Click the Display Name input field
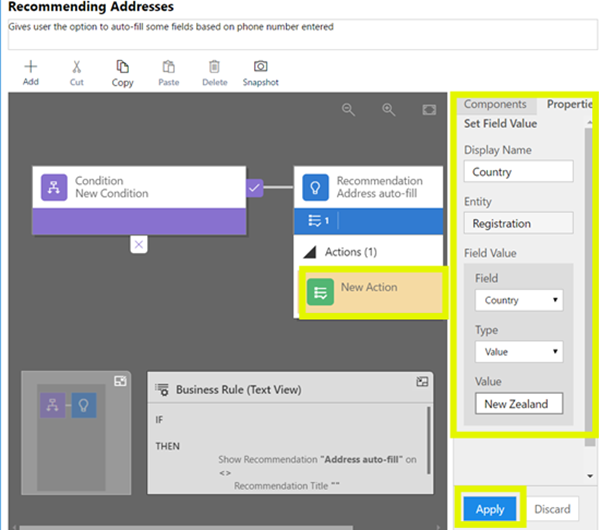Image resolution: width=600 pixels, height=530 pixels. pos(518,172)
